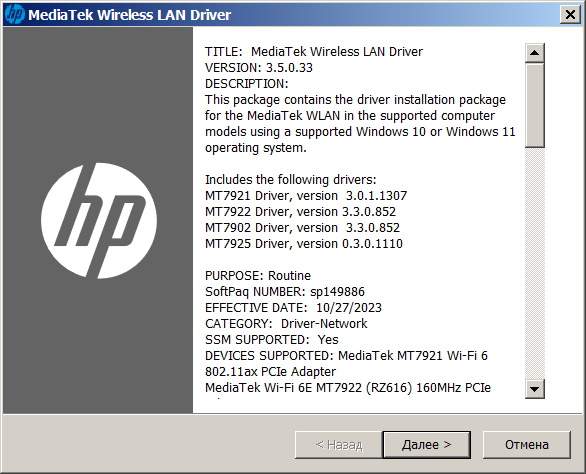
Task: Click 'MediaTek Wi-Fi 6E MT7922 (RZ616)' line
Action: tap(348, 388)
